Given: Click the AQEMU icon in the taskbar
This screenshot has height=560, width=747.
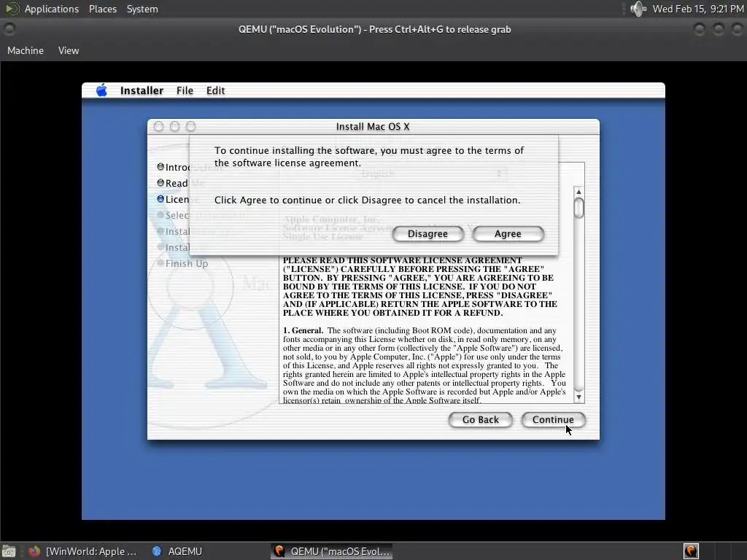Looking at the screenshot, I should coord(157,551).
